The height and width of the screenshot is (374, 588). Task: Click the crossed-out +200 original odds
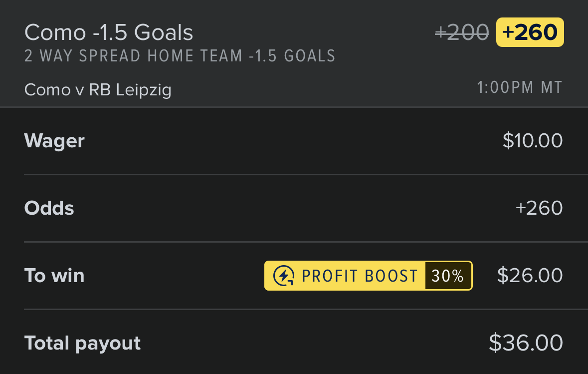pyautogui.click(x=462, y=32)
